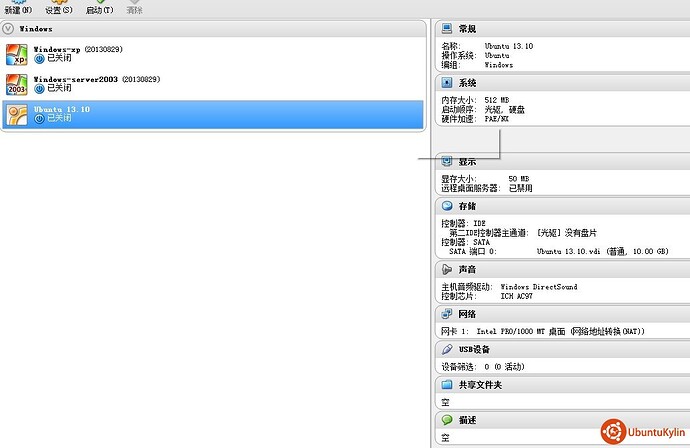Open the 声音 section header link

pos(467,269)
